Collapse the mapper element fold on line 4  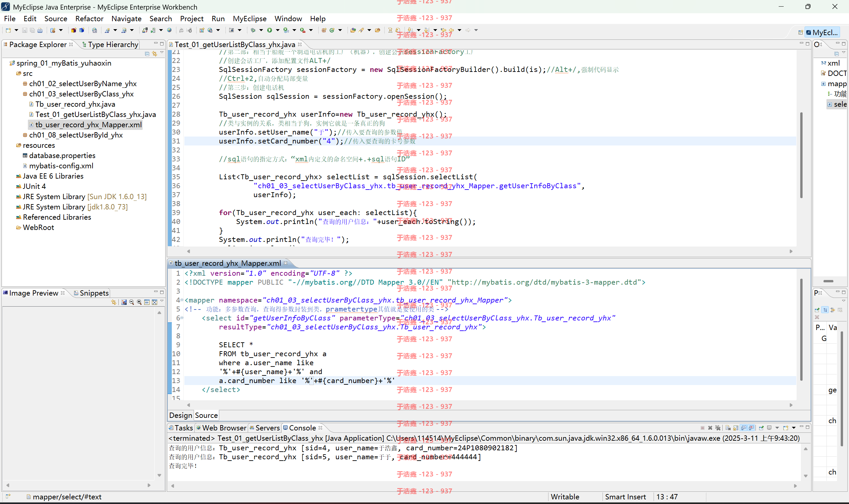pyautogui.click(x=182, y=300)
